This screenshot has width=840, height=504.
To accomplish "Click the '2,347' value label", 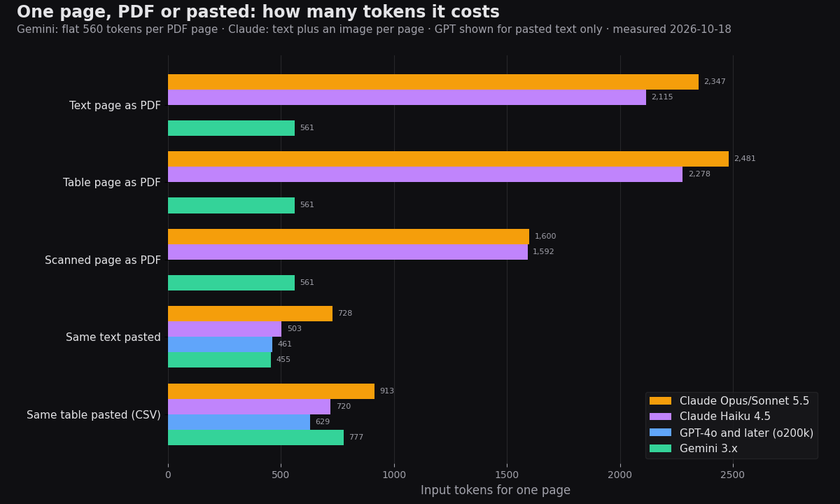I will point(715,82).
